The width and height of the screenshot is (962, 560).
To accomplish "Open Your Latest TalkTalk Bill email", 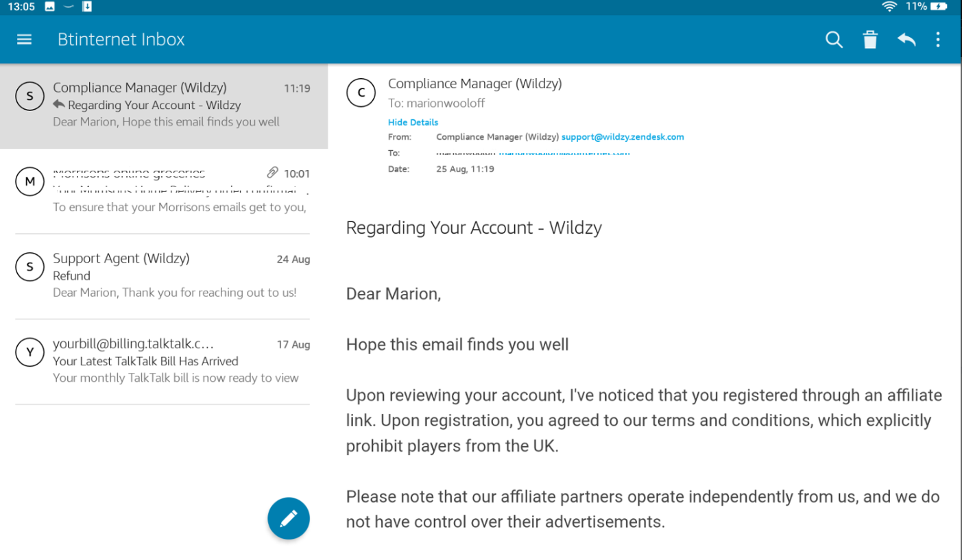I will tap(165, 361).
